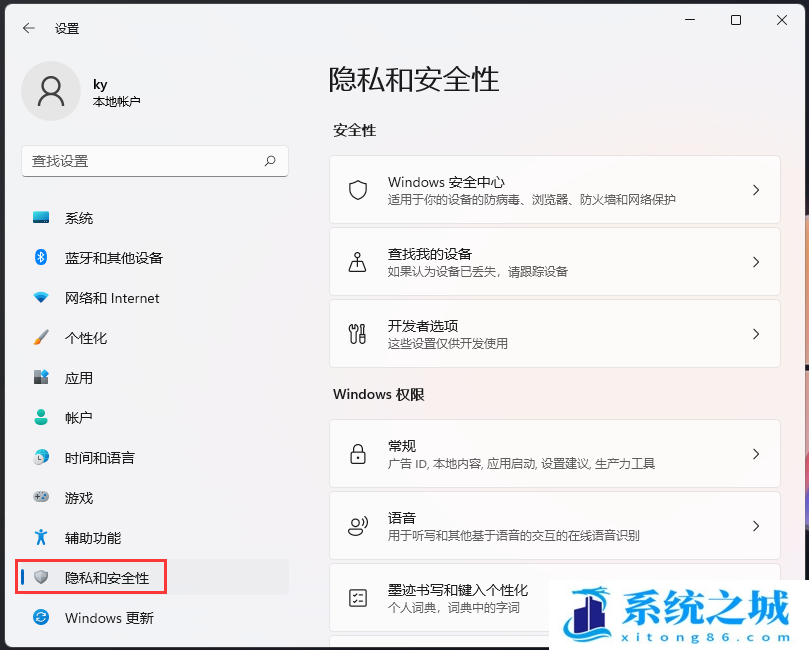
Task: Open 个性化 settings category
Action: [153, 337]
